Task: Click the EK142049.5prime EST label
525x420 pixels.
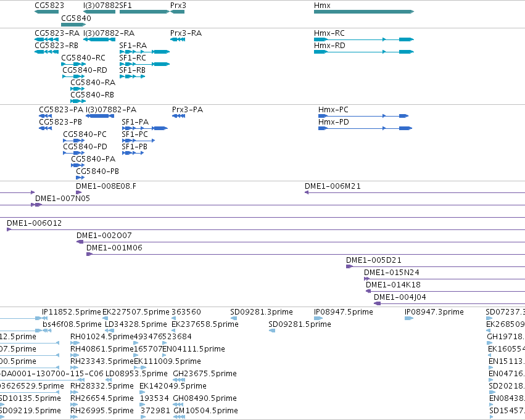Action: click(173, 386)
